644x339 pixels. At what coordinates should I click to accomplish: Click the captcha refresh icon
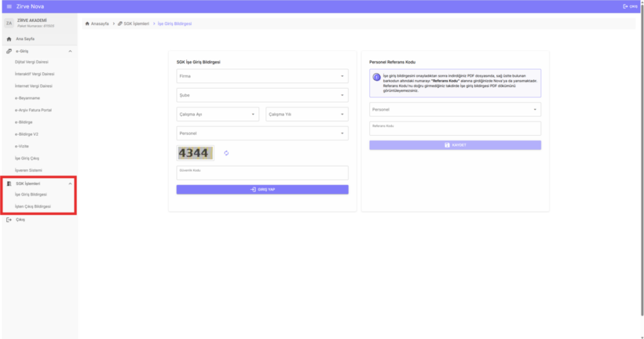226,153
